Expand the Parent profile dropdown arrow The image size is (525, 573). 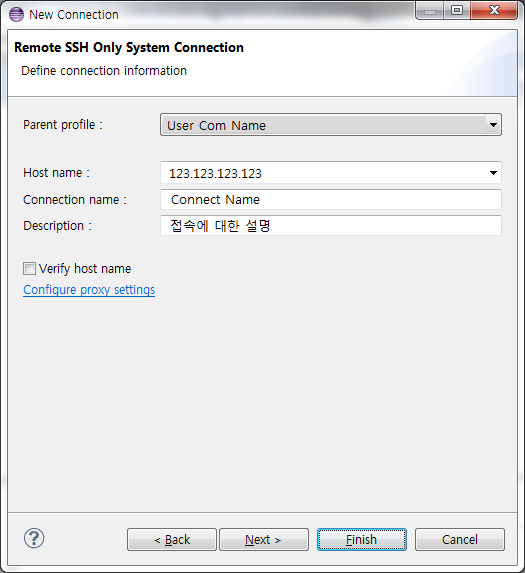(493, 125)
